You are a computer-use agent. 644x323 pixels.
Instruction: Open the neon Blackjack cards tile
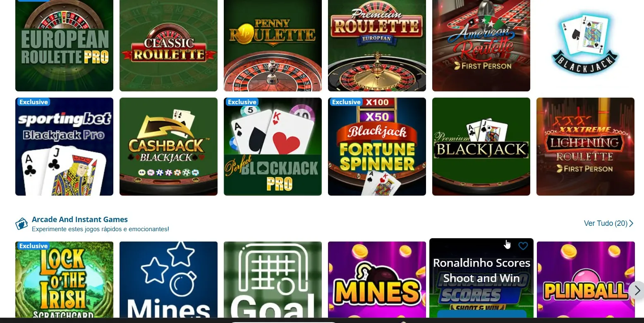click(x=585, y=45)
